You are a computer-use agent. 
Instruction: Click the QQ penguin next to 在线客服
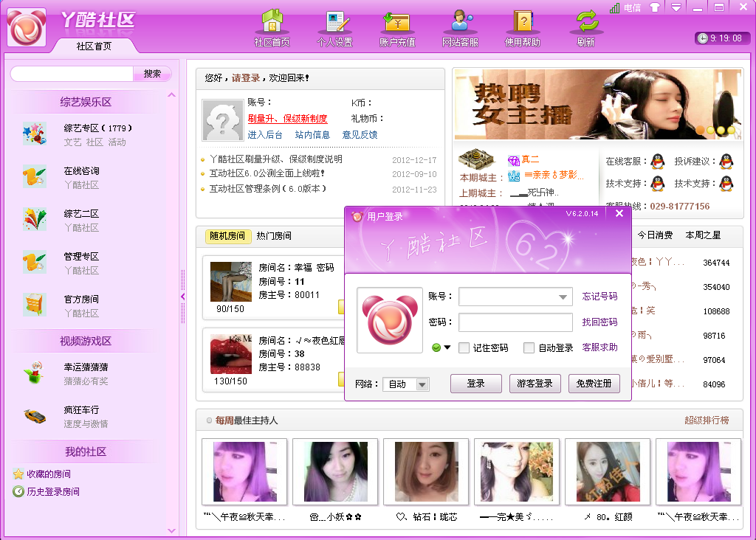coord(657,162)
